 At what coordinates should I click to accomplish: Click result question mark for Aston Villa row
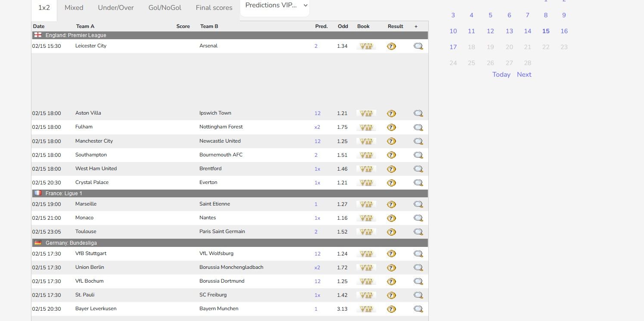[x=391, y=113]
